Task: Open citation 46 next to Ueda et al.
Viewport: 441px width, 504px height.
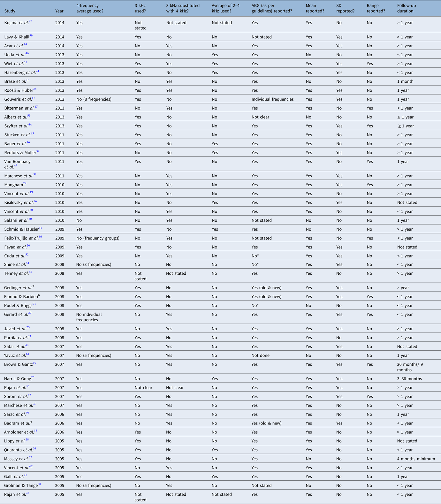Action: (x=27, y=54)
